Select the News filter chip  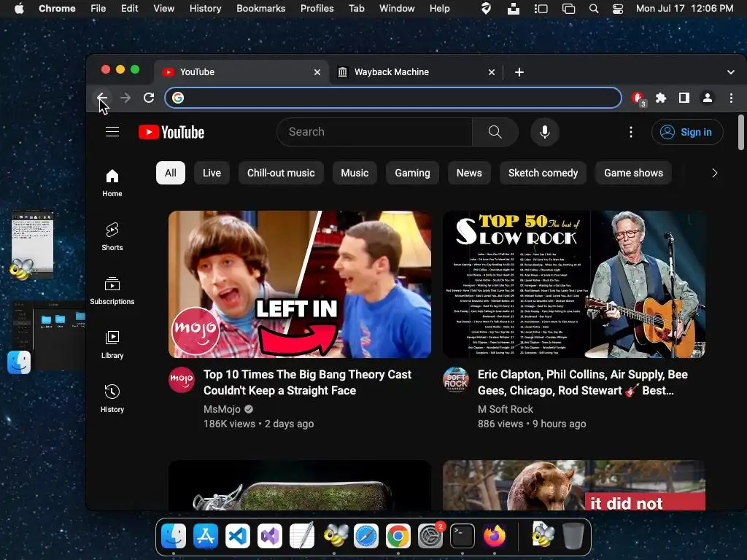click(x=469, y=173)
